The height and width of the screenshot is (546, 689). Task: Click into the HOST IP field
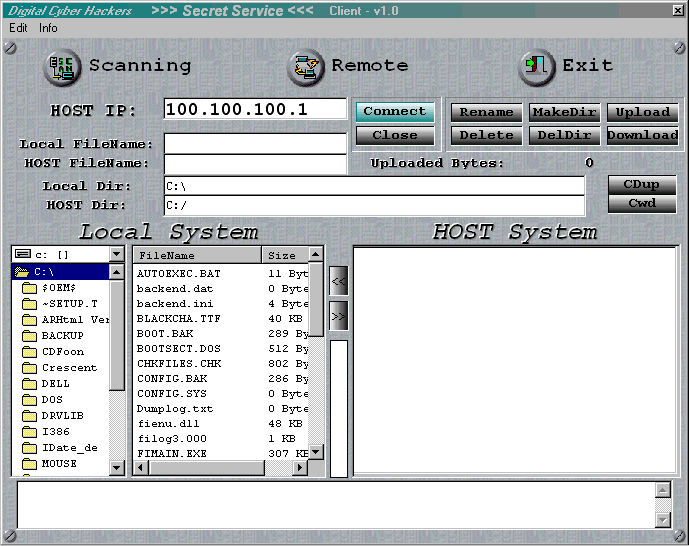click(x=255, y=109)
